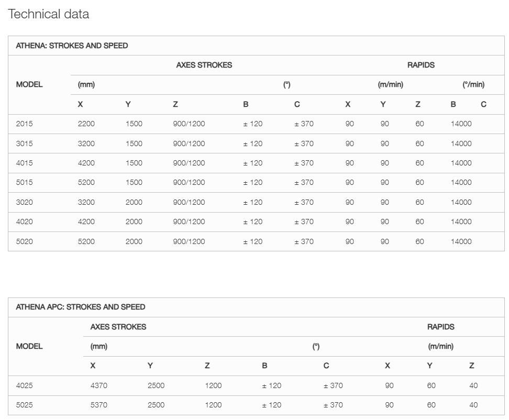Click C stroke ± 370 in the 5015 row
This screenshot has height=420, width=509.
pyautogui.click(x=304, y=182)
